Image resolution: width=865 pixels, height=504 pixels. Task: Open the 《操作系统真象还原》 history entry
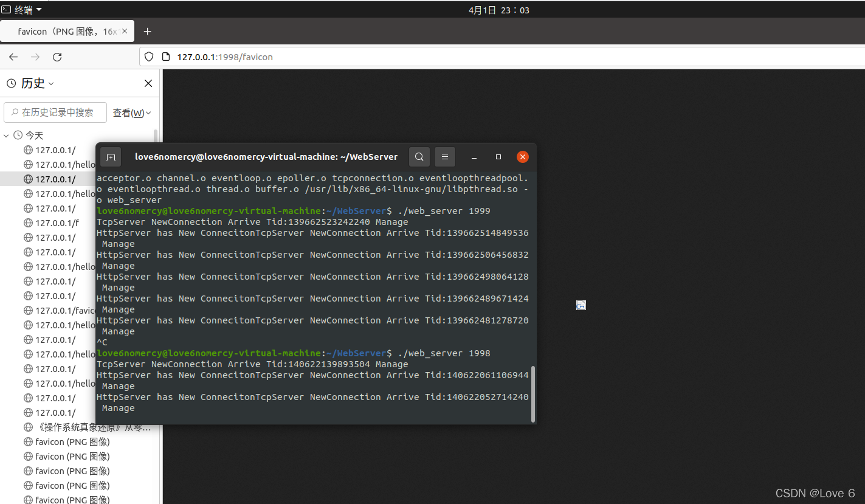[86, 427]
